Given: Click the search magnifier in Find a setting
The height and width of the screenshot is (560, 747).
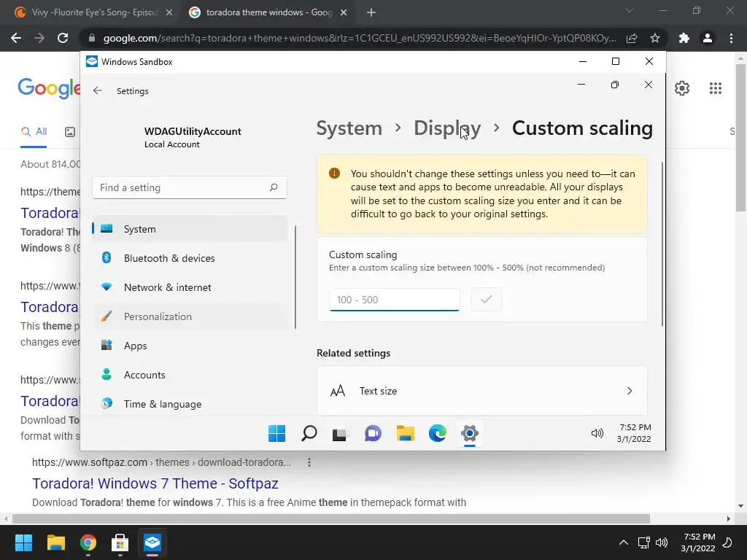Looking at the screenshot, I should pos(274,187).
